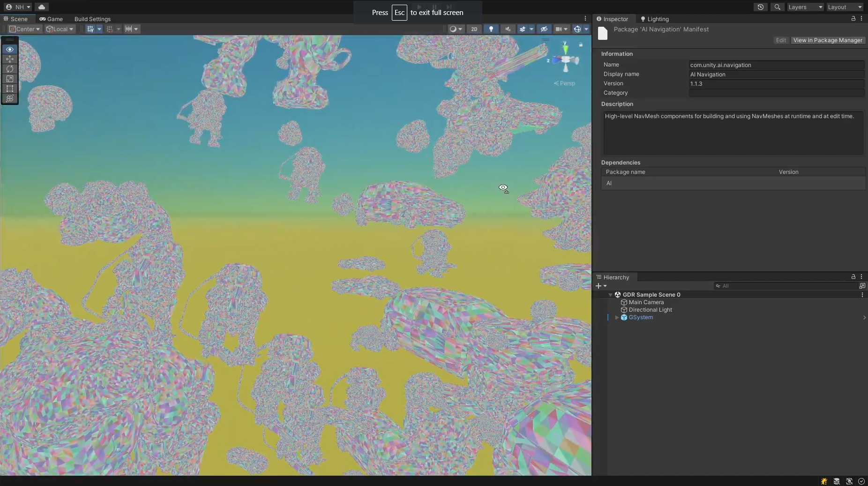The height and width of the screenshot is (486, 868).
Task: Open the Center pivot mode dropdown
Action: tap(25, 29)
